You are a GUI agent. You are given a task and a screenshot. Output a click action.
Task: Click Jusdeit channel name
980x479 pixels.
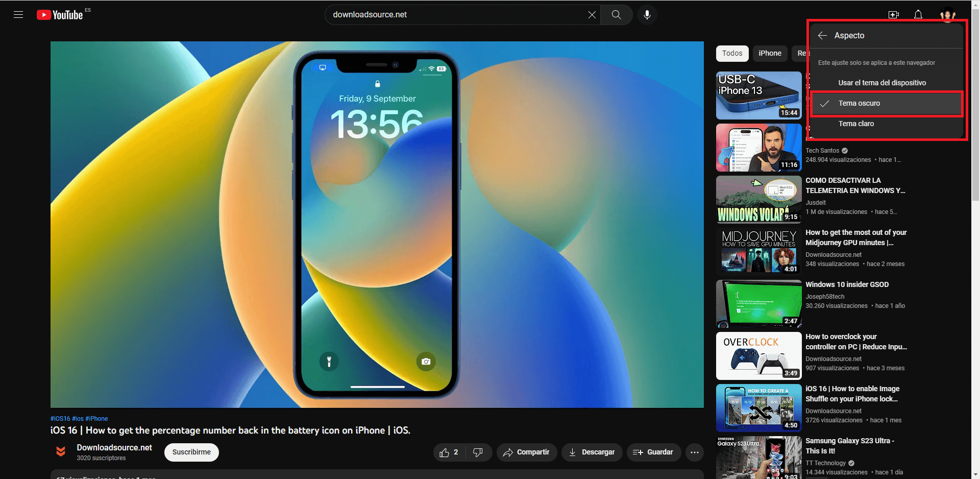[816, 203]
